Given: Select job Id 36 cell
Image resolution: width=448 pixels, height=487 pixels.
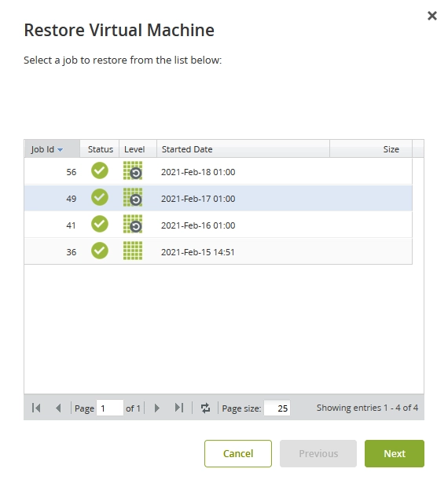Looking at the screenshot, I should pyautogui.click(x=72, y=252).
